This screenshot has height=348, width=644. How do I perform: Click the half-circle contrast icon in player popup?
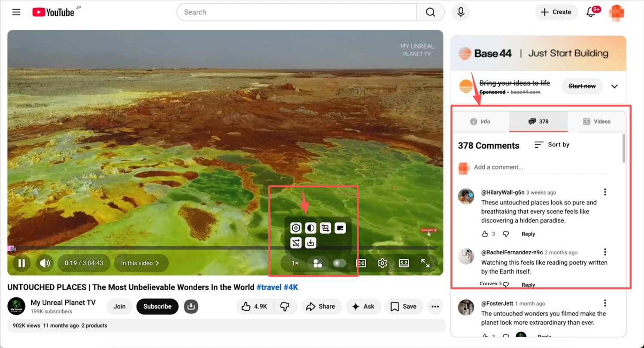click(310, 228)
